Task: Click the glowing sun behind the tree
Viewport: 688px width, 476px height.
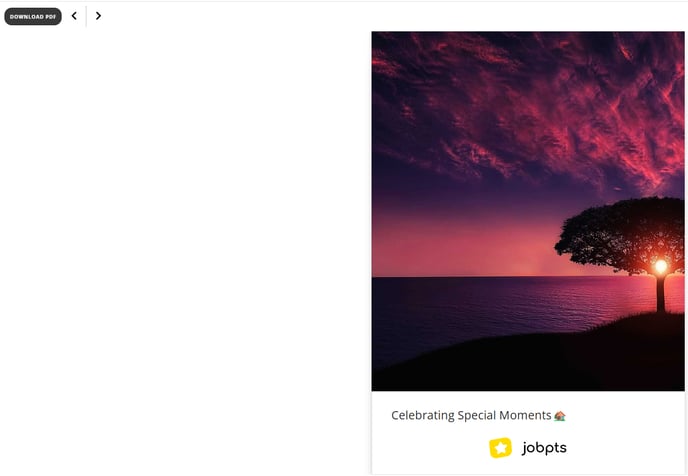Action: (661, 266)
